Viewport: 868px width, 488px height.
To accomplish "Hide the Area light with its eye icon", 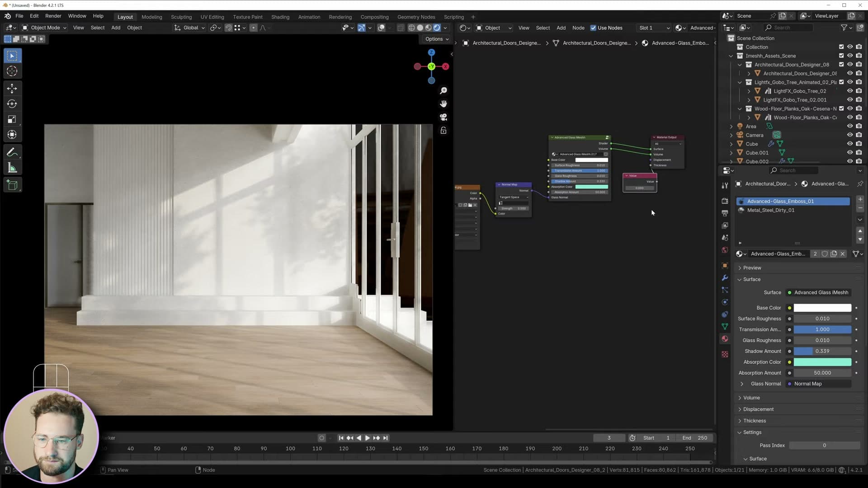I will pyautogui.click(x=850, y=126).
